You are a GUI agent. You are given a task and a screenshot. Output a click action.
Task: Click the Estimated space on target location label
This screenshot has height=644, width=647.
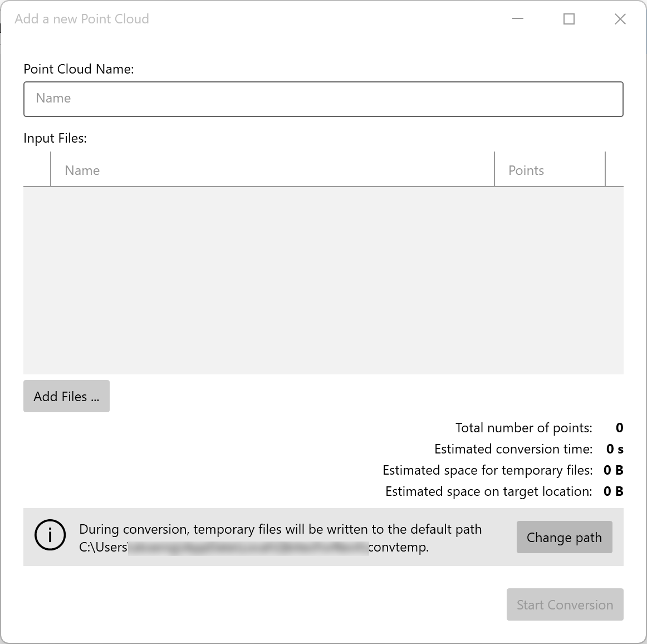click(488, 491)
